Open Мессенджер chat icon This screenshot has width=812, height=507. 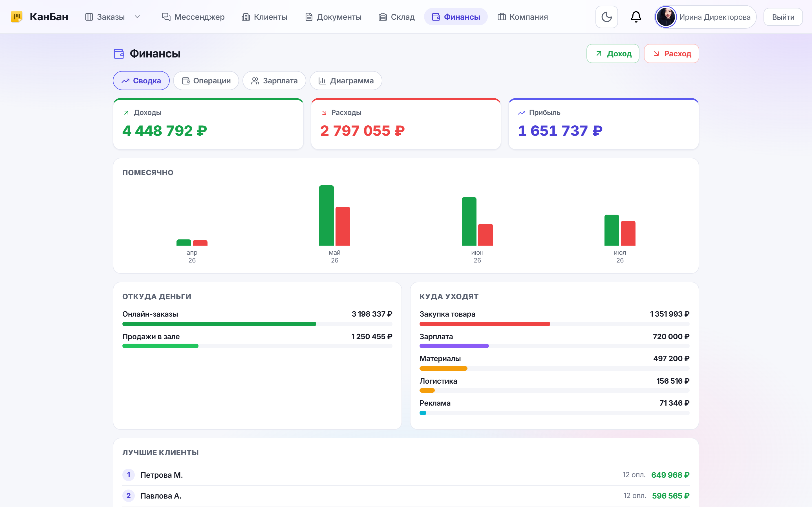coord(166,17)
